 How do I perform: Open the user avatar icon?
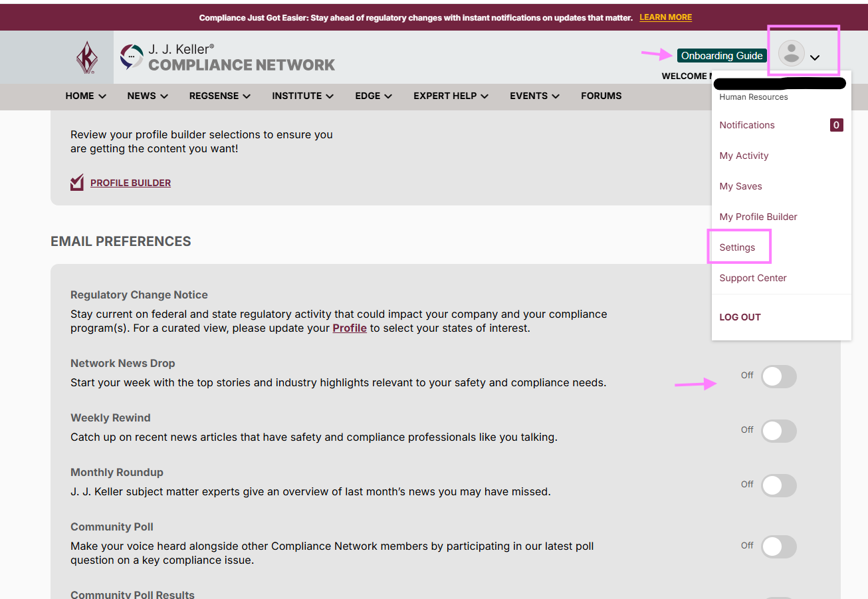[791, 53]
